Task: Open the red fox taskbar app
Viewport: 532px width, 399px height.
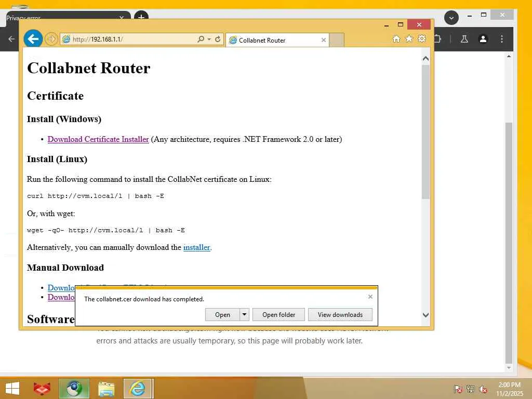Action: tap(42, 389)
